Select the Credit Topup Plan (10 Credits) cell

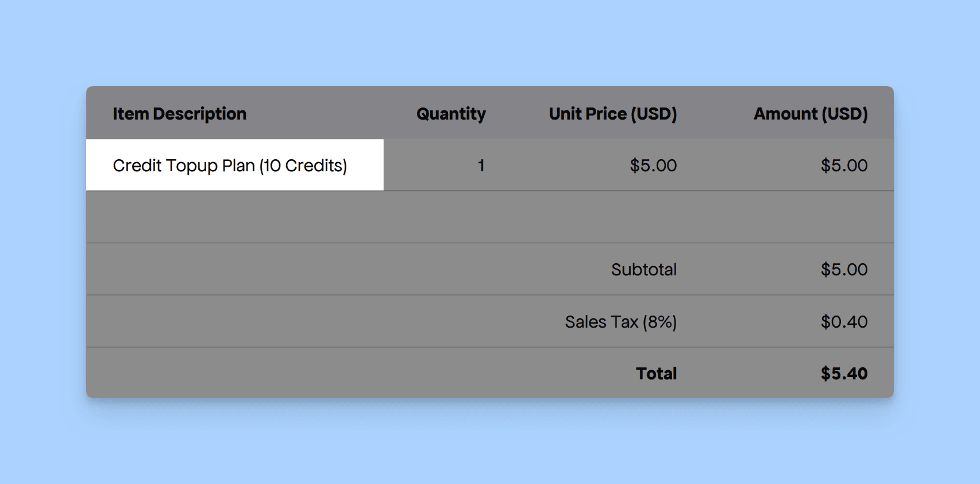(x=230, y=166)
